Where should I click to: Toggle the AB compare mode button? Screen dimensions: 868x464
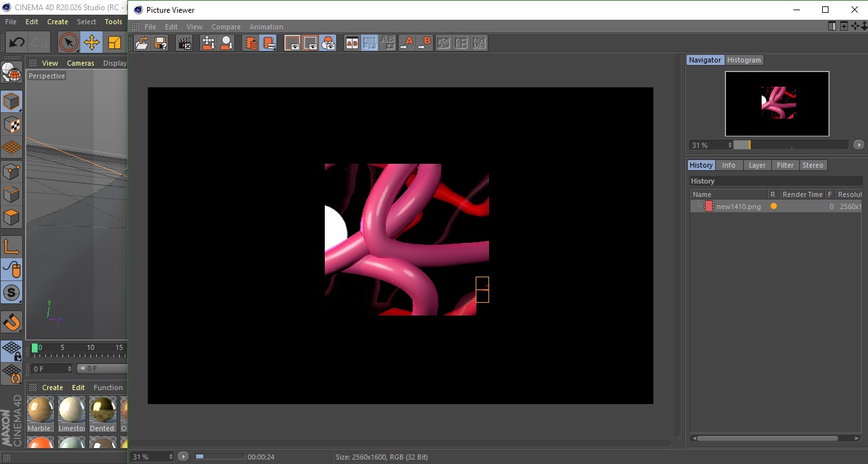pos(352,43)
